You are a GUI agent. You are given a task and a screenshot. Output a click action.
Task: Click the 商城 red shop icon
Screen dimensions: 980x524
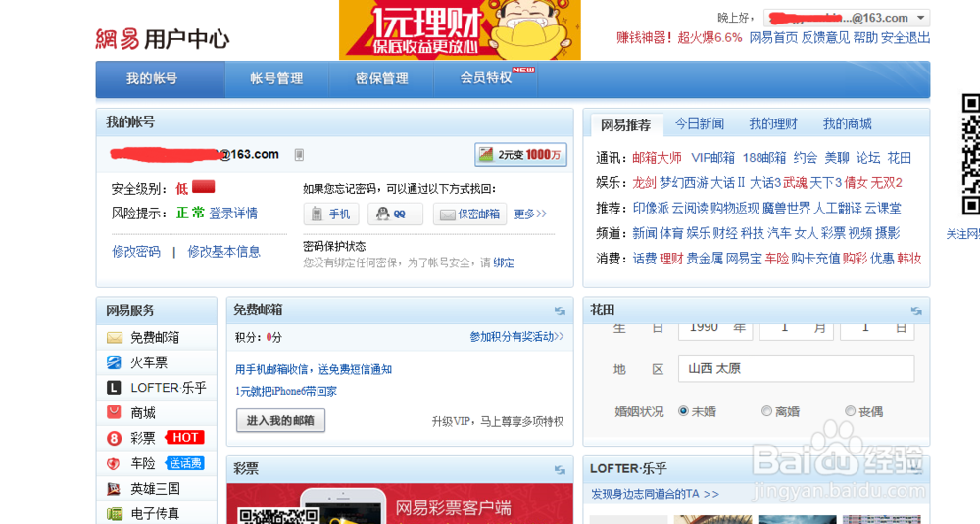(x=114, y=412)
